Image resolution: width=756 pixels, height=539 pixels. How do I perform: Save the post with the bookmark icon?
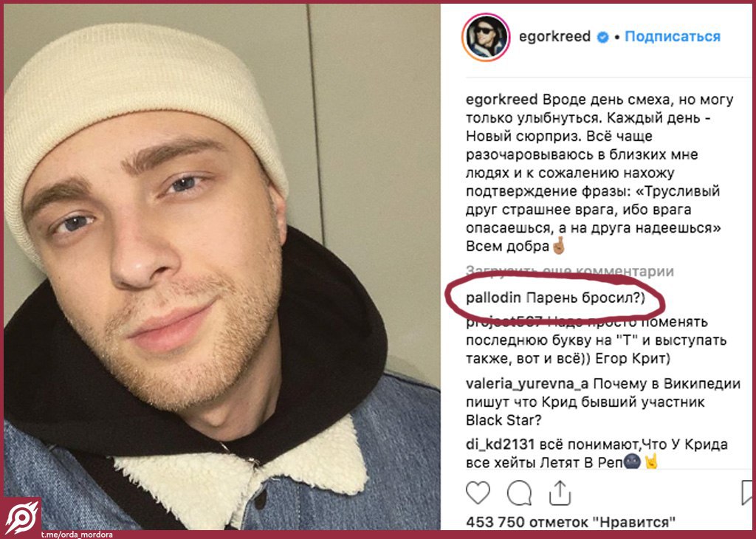tap(746, 492)
